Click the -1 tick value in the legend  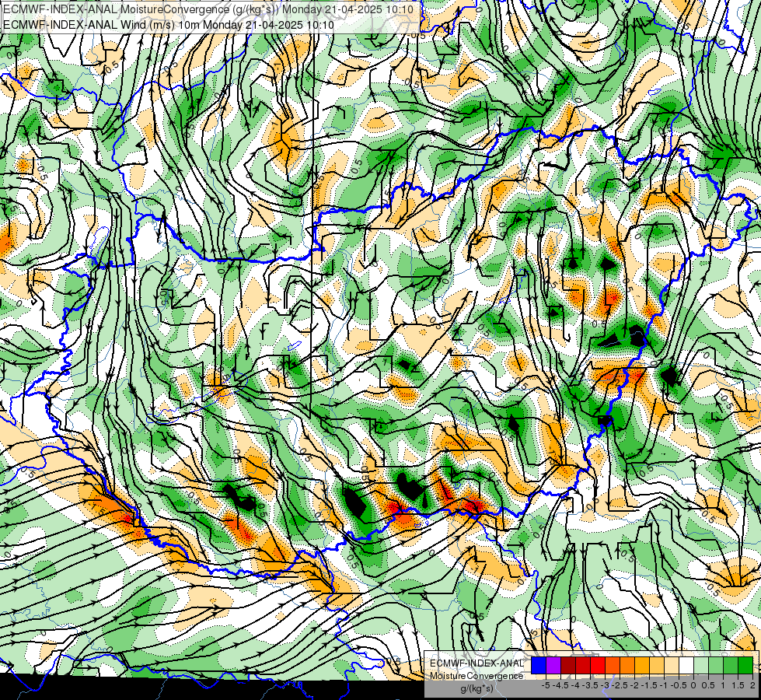pos(664,685)
